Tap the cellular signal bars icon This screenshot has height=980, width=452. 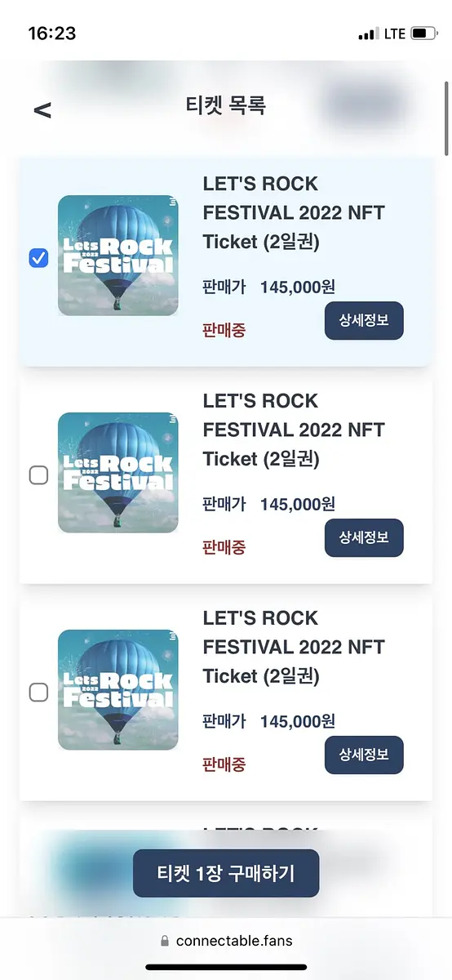[x=368, y=34]
